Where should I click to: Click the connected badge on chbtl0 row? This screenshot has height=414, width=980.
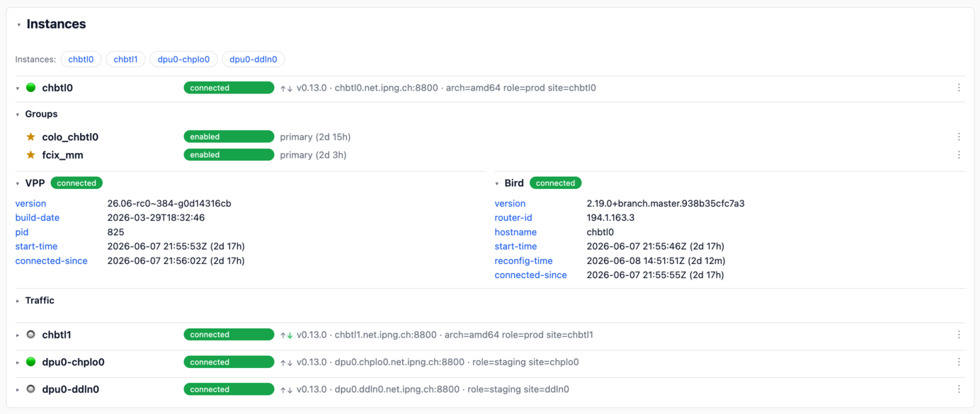[x=229, y=88]
